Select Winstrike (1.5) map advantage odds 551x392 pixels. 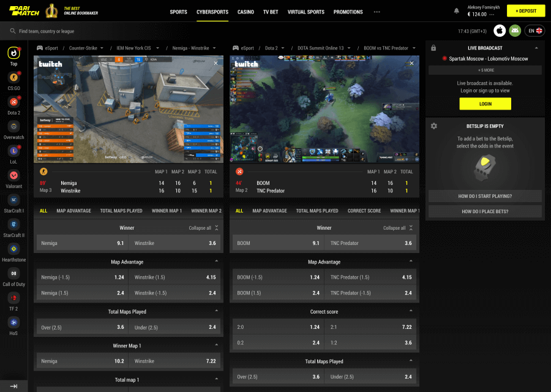175,277
